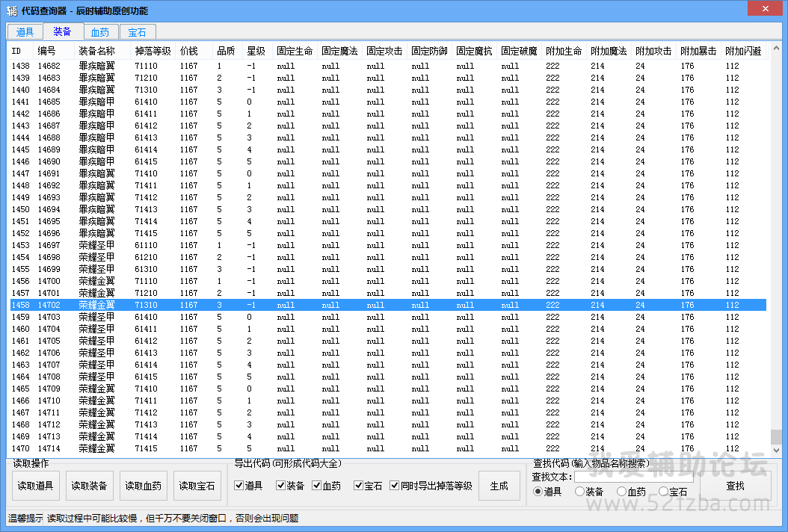Click the 装备名称 column header
The image size is (788, 532).
tap(96, 52)
